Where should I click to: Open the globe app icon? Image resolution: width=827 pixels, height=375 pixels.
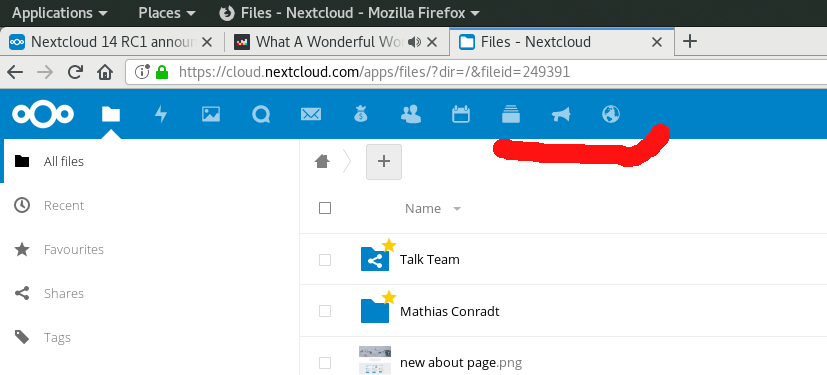pyautogui.click(x=611, y=114)
